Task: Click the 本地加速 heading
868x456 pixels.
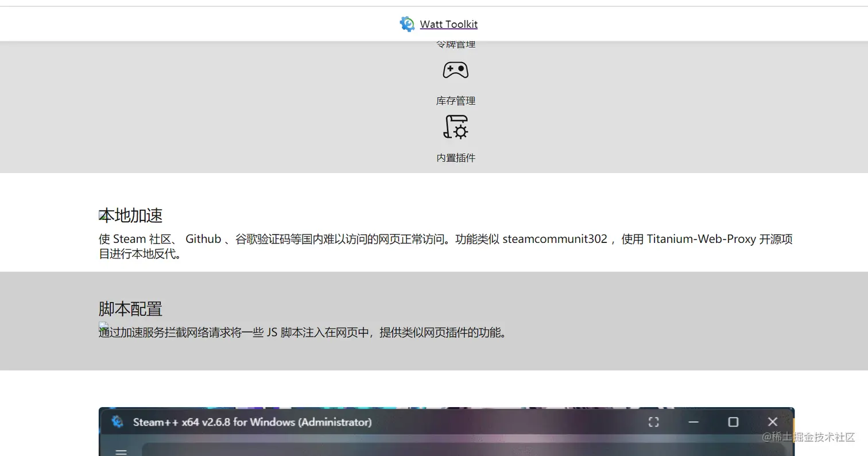Action: point(131,215)
